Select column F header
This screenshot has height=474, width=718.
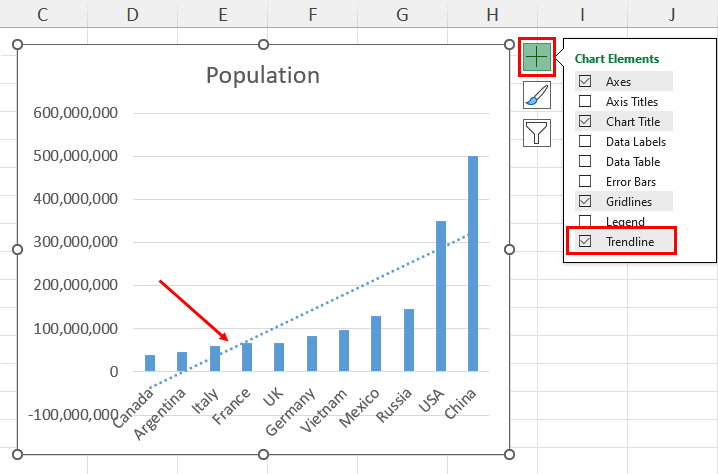pos(312,14)
